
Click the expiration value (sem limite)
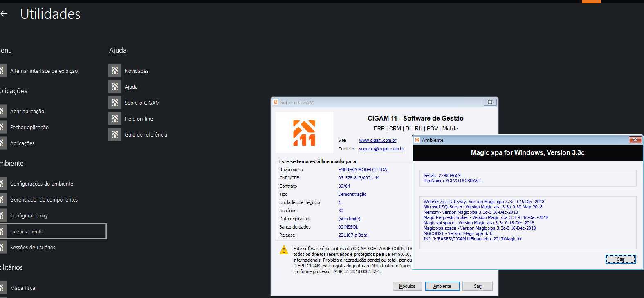click(349, 219)
